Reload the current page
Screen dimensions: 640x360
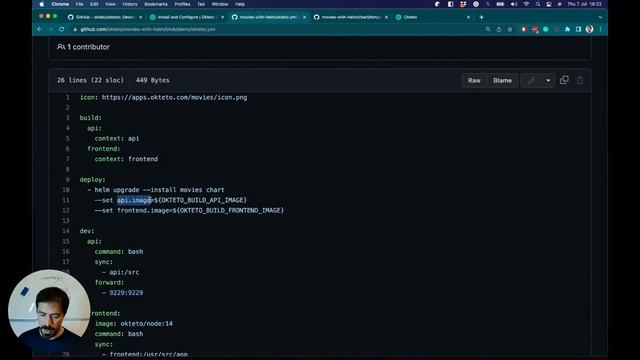pos(62,29)
